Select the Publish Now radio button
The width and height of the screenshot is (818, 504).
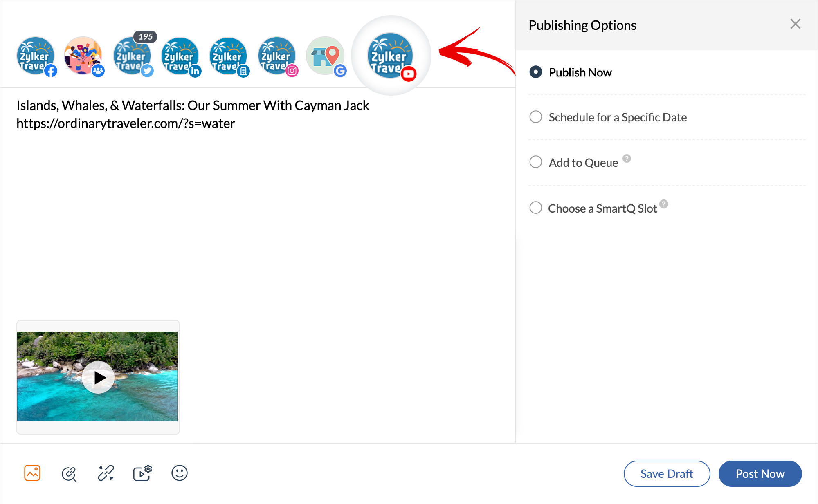pos(536,72)
